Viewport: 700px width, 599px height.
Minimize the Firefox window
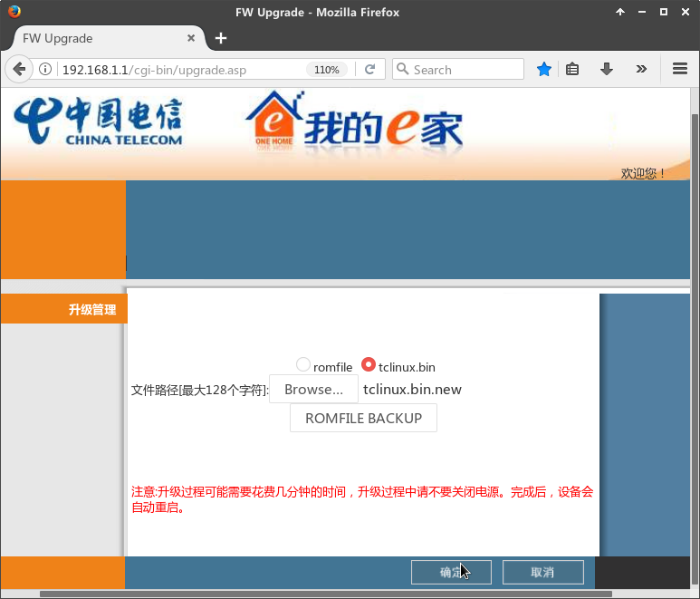(642, 12)
